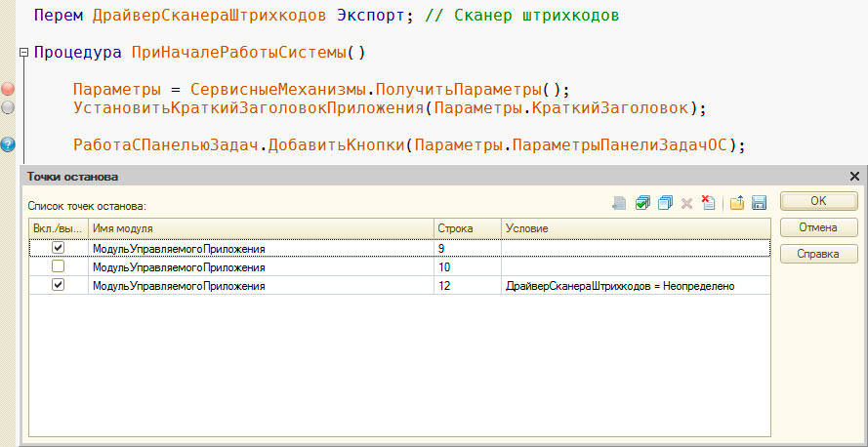Collapse the ПриНачалеРаботыСистемы procedure block
868x447 pixels.
click(x=23, y=53)
